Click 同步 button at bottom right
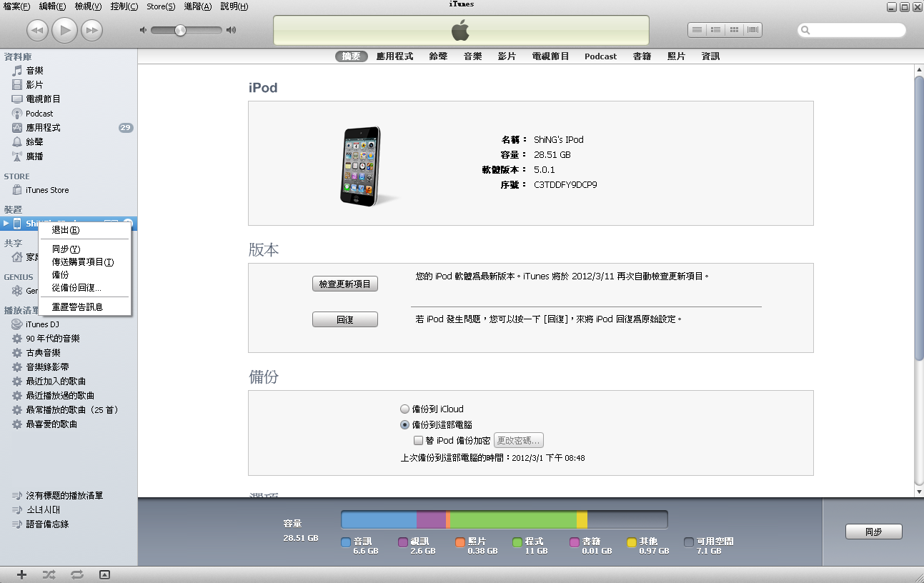This screenshot has width=924, height=583. point(874,532)
